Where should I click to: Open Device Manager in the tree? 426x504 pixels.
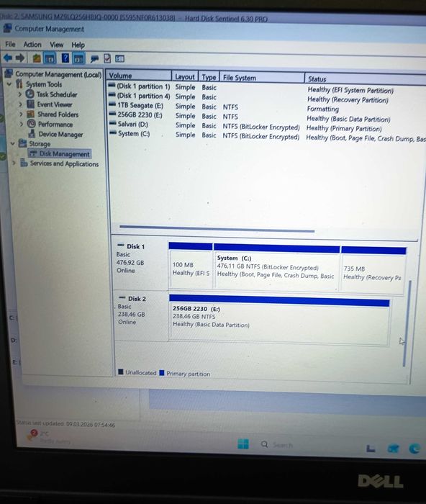pyautogui.click(x=60, y=135)
